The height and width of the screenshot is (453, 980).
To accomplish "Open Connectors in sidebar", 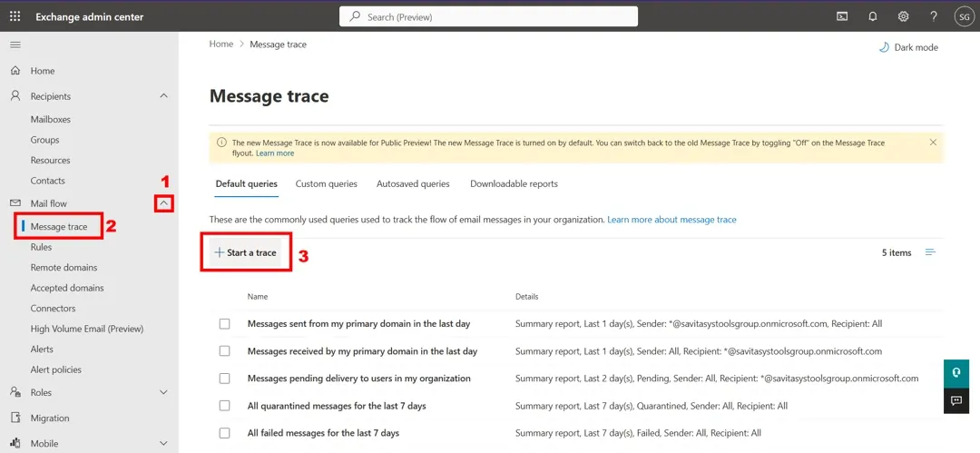I will [54, 309].
